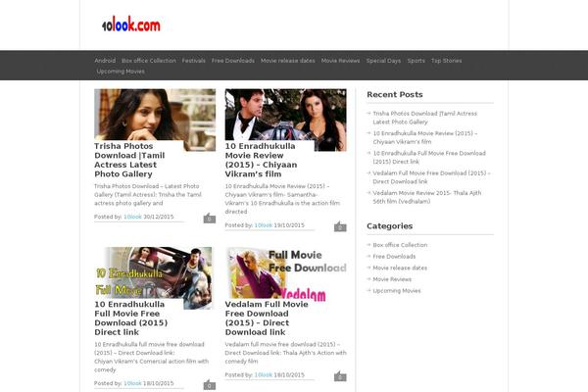Open post title Vedalam Full Movie Free Download

[x=267, y=318]
